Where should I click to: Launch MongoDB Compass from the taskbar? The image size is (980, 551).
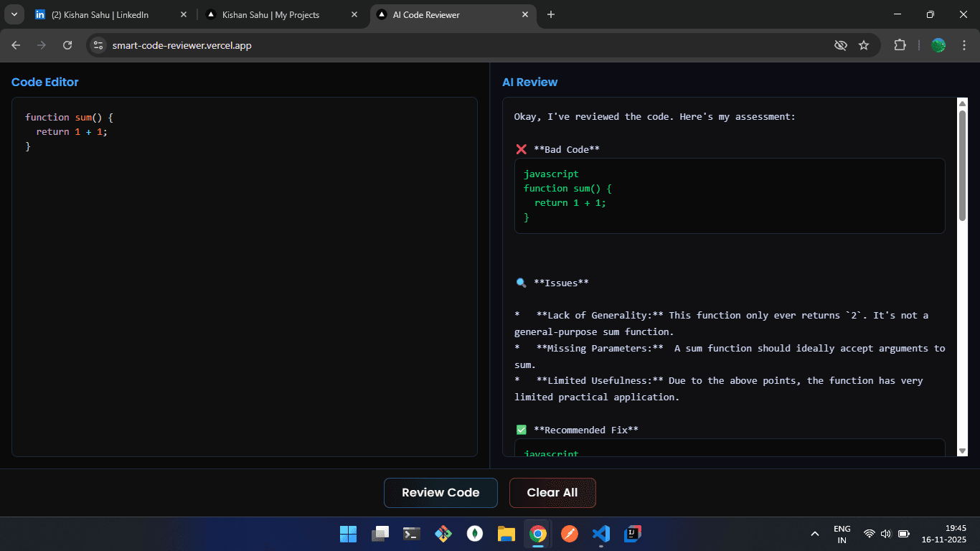475,534
